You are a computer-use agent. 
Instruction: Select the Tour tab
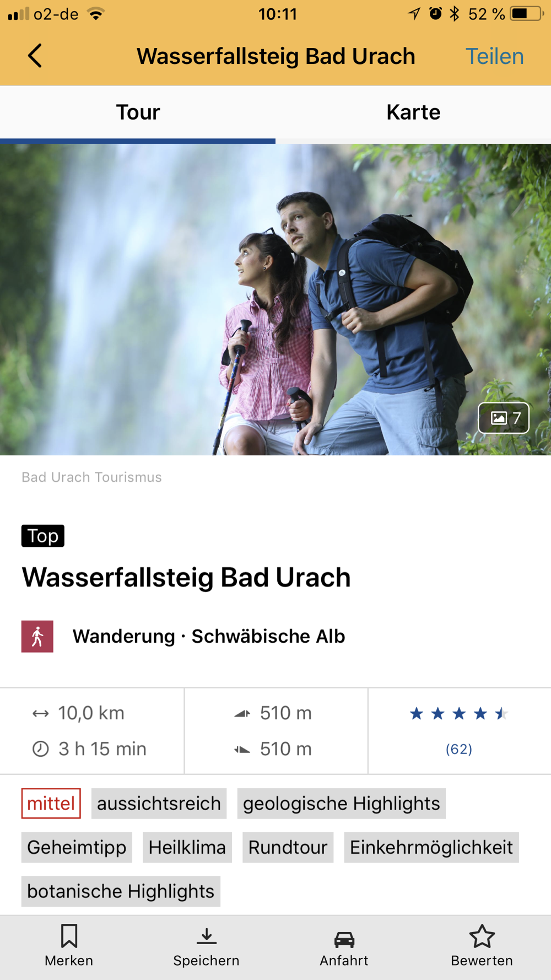[x=138, y=112]
